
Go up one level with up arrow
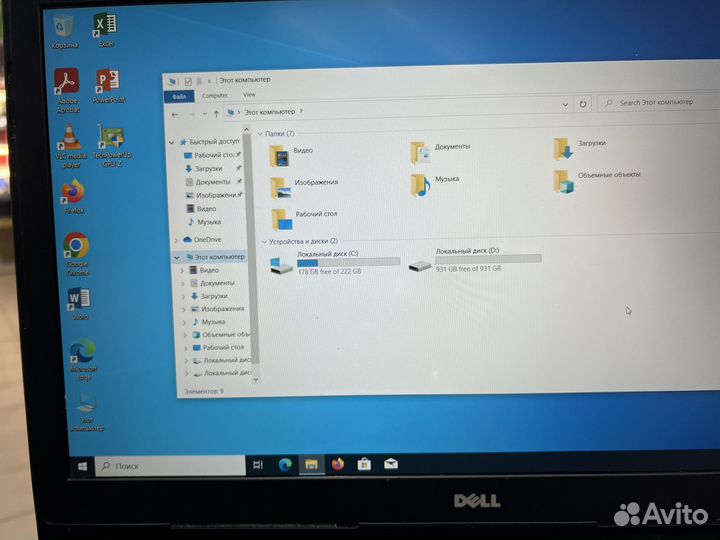click(x=216, y=114)
